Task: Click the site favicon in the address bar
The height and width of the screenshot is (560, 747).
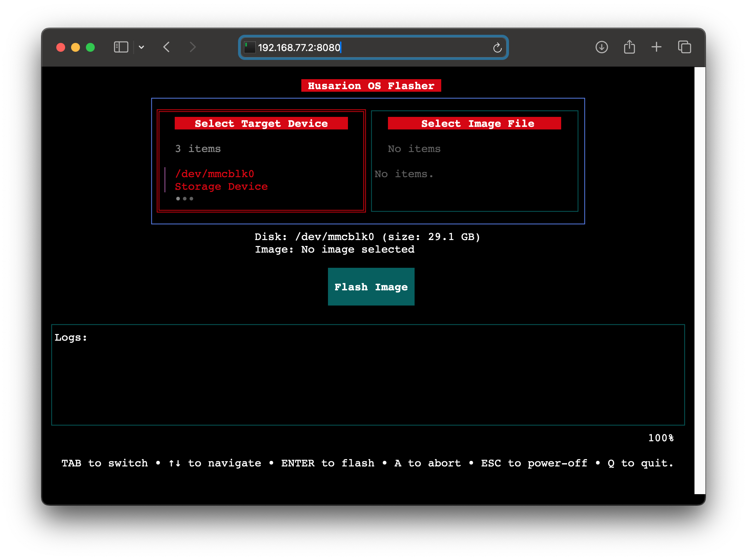Action: 250,47
